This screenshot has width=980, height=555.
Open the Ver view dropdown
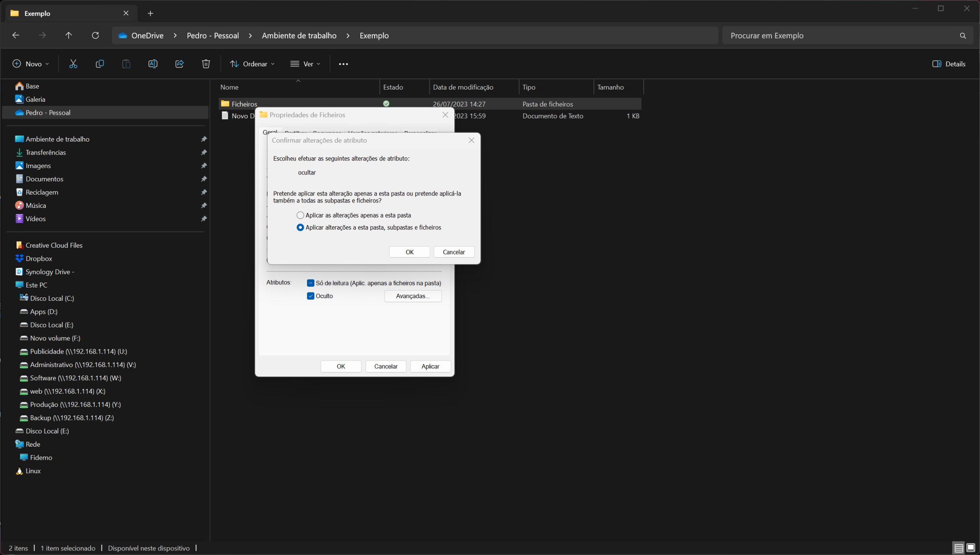coord(305,64)
